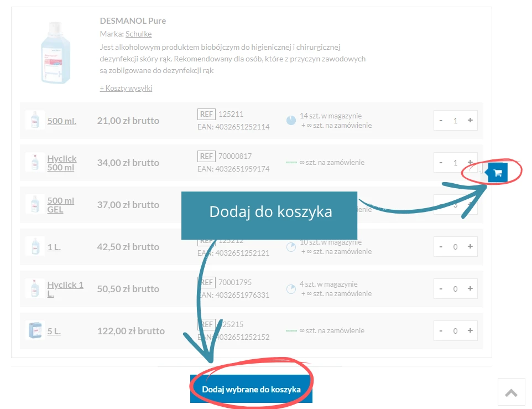Click the price 122,00 zł brutto
The height and width of the screenshot is (409, 532).
[x=131, y=331]
